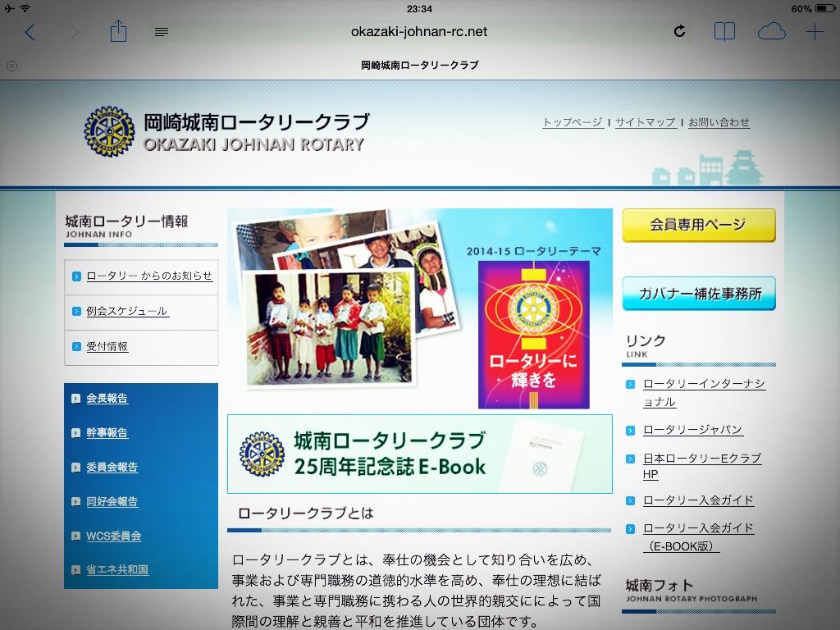The height and width of the screenshot is (630, 840).
Task: Select the 岡崎城南ロータリークラブ tab title
Action: 419,65
